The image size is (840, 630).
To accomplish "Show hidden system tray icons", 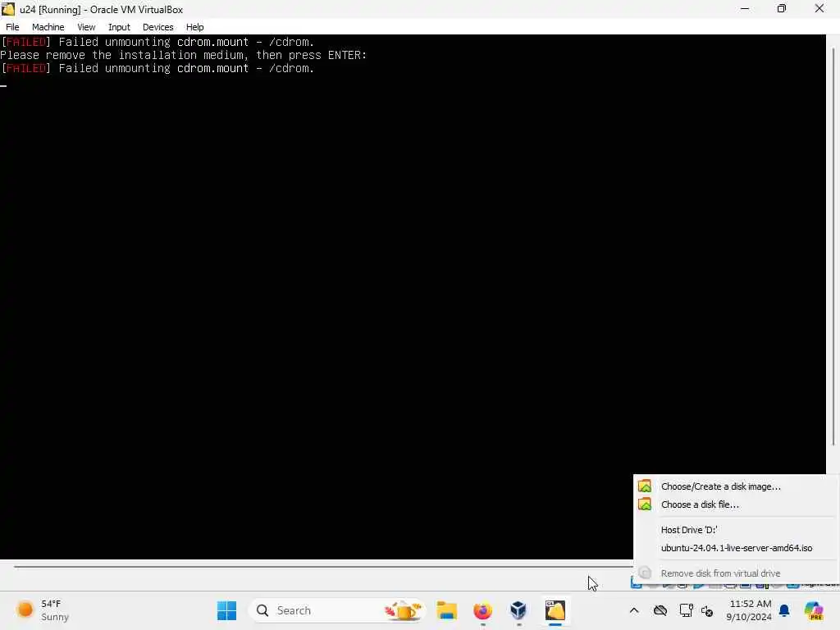I will (x=634, y=610).
